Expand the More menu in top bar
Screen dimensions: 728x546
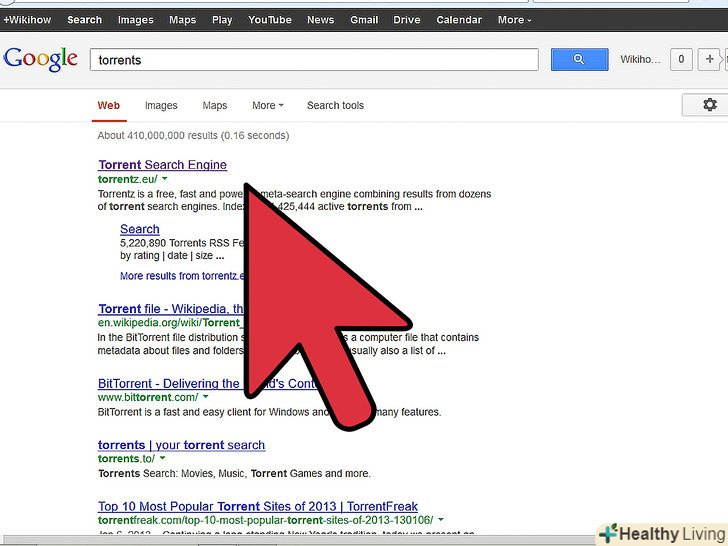[x=514, y=20]
